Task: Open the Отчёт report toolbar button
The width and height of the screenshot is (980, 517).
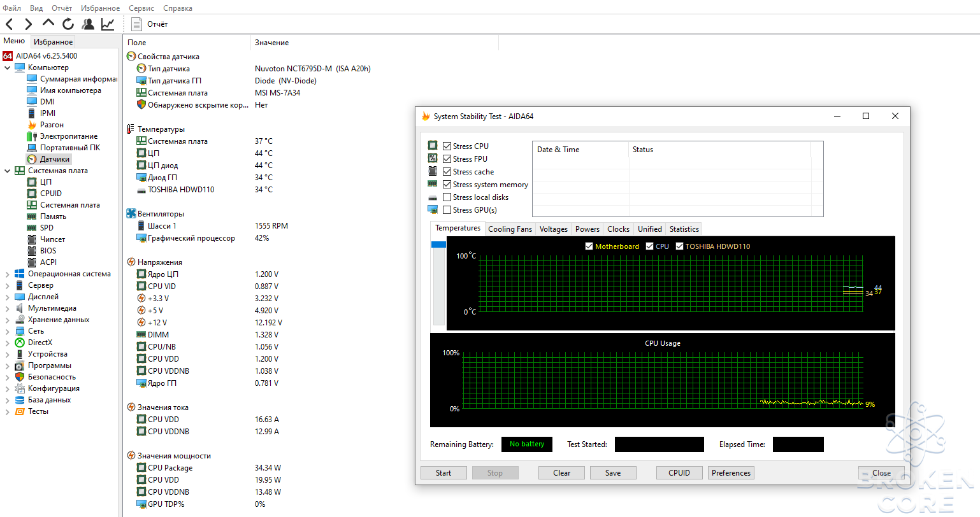Action: [x=150, y=24]
